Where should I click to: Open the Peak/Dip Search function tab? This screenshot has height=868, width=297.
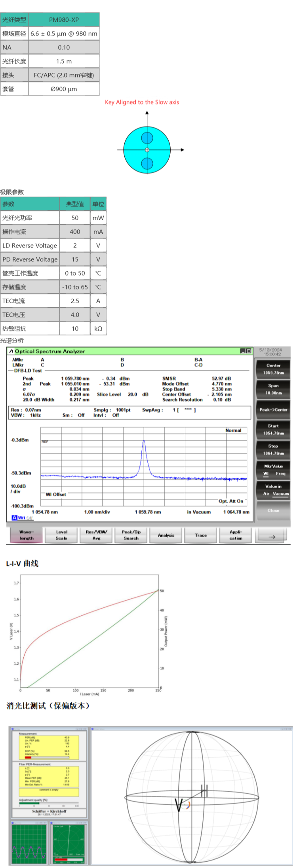[131, 535]
